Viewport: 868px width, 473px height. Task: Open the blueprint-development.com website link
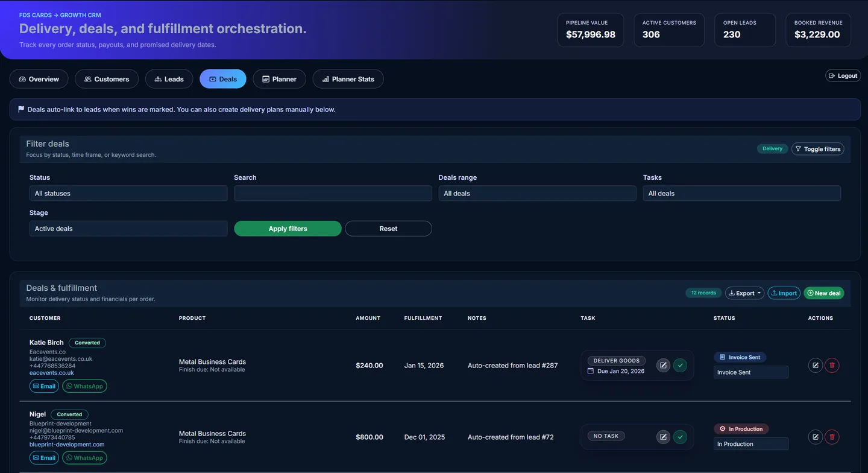(67, 445)
